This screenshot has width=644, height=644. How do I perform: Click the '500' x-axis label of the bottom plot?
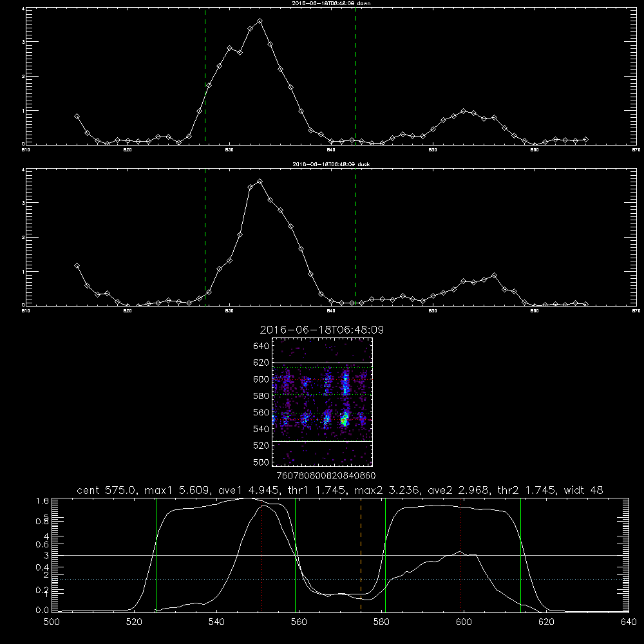(52, 622)
